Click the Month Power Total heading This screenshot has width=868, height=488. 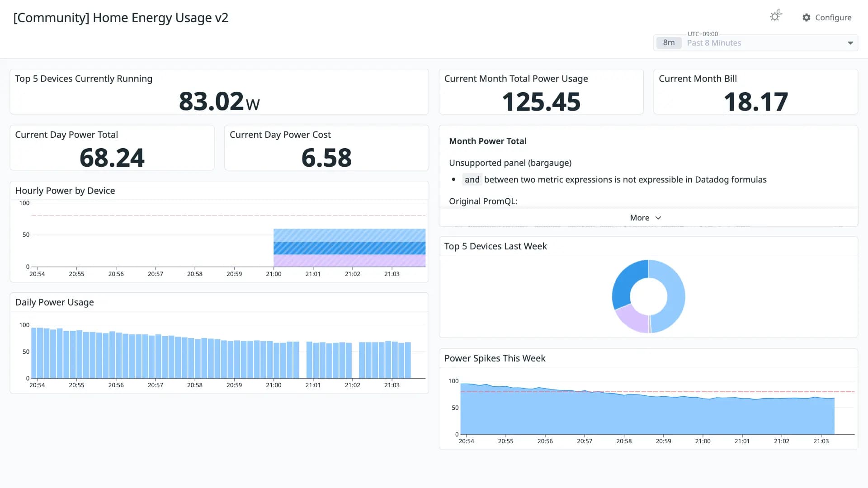(488, 141)
